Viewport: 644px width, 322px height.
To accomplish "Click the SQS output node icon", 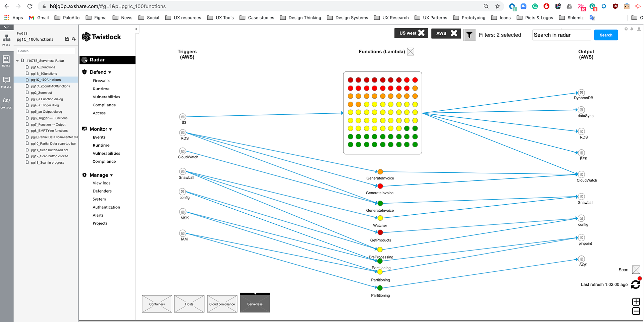I will click(x=582, y=259).
